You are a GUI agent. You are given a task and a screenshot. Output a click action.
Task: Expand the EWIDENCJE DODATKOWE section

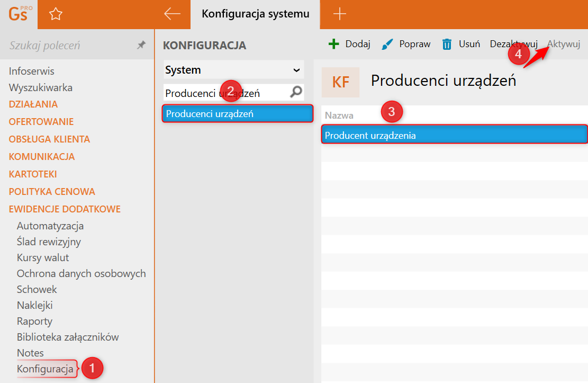[x=65, y=209]
